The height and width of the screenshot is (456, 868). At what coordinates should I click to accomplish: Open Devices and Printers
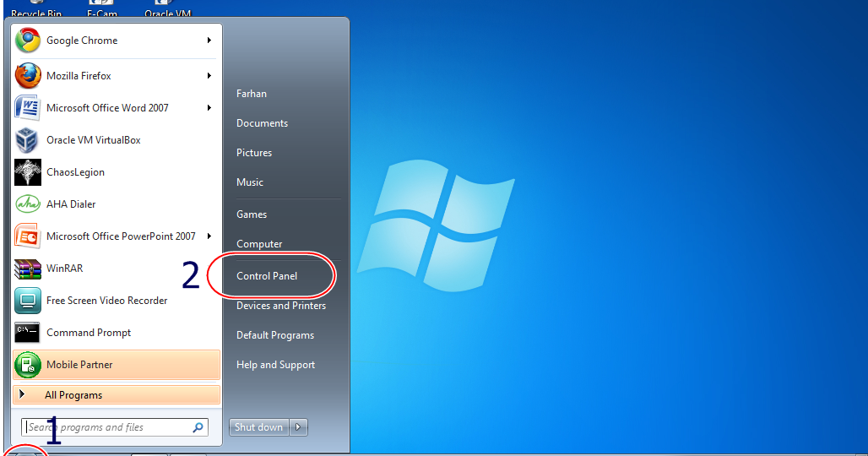point(281,306)
